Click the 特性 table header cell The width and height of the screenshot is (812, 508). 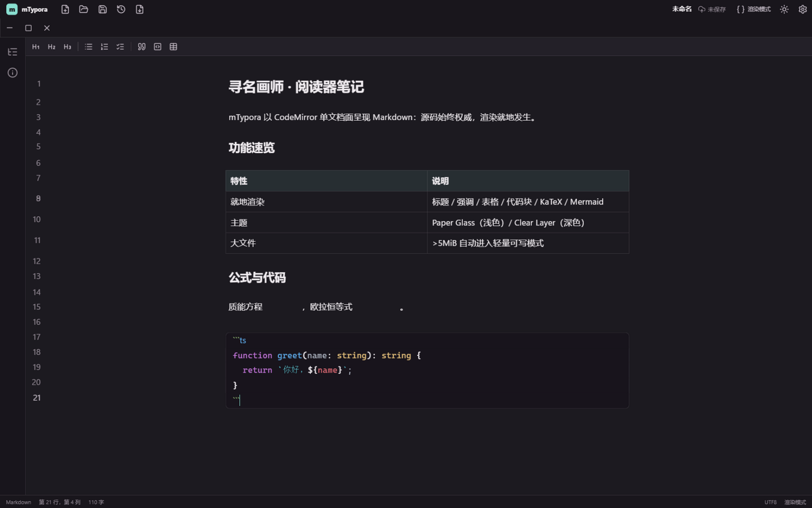(x=326, y=181)
